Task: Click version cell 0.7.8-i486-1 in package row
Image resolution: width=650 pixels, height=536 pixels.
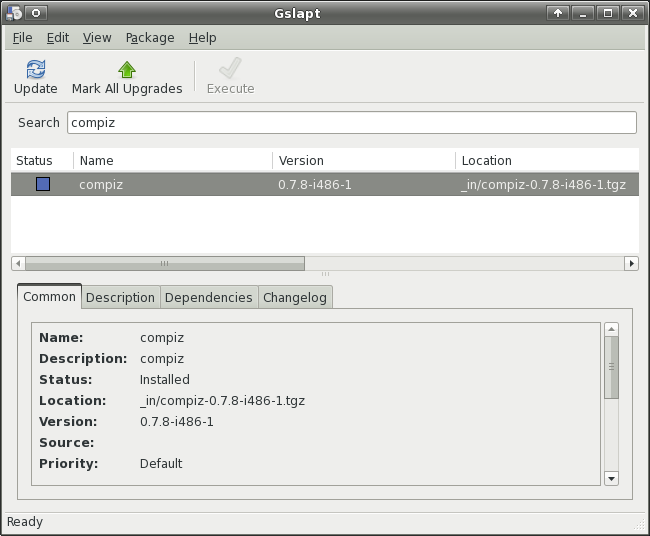Action: pos(315,184)
